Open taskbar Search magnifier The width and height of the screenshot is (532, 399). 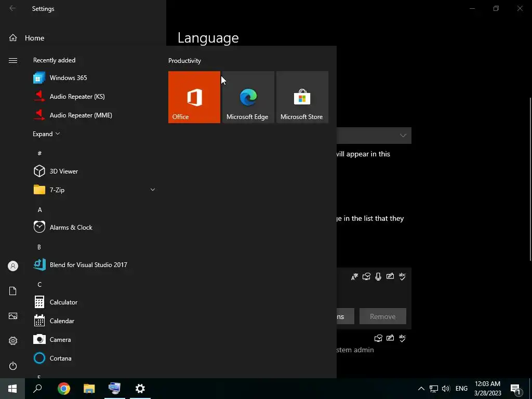37,389
